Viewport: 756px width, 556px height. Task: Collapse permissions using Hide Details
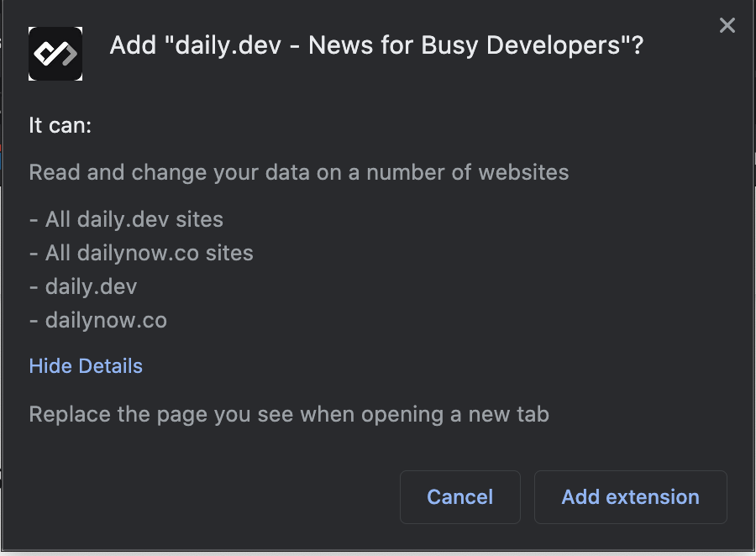coord(85,365)
